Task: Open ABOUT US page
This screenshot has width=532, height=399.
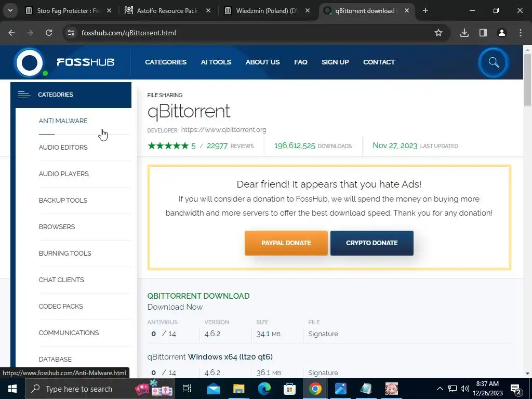Action: click(x=262, y=62)
